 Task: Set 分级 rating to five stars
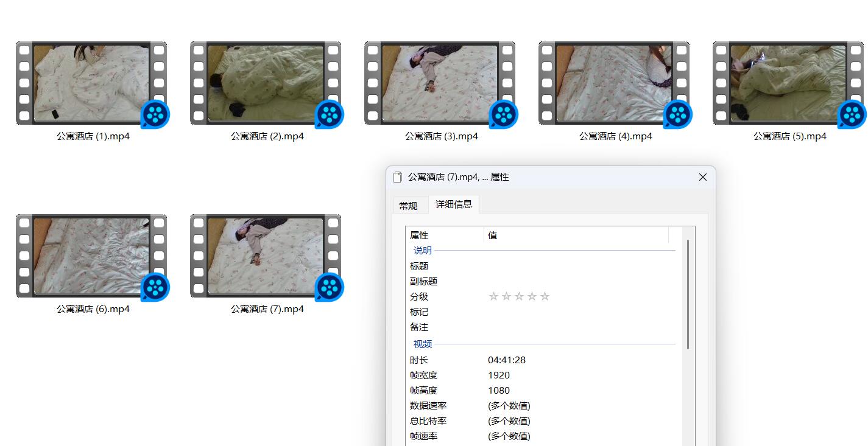point(545,296)
